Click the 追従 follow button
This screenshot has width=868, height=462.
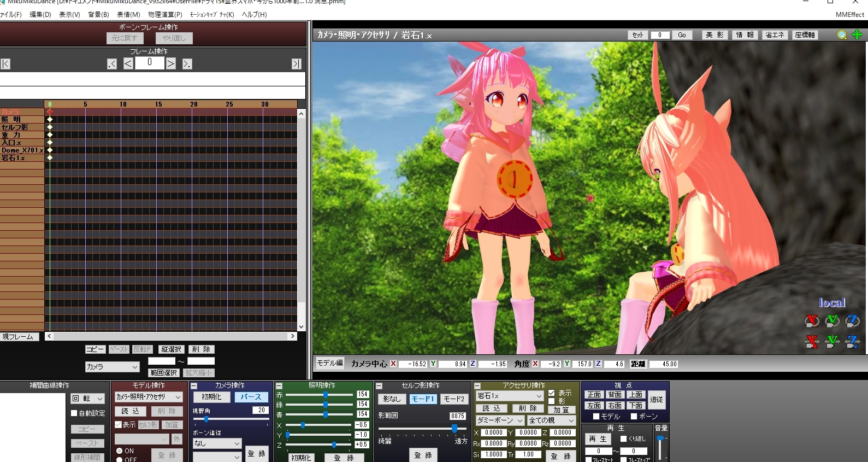pyautogui.click(x=656, y=400)
